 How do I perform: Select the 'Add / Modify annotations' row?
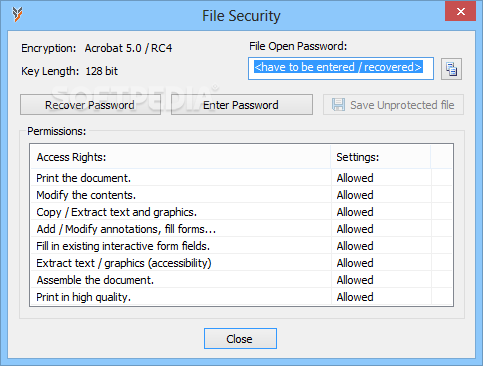241,229
